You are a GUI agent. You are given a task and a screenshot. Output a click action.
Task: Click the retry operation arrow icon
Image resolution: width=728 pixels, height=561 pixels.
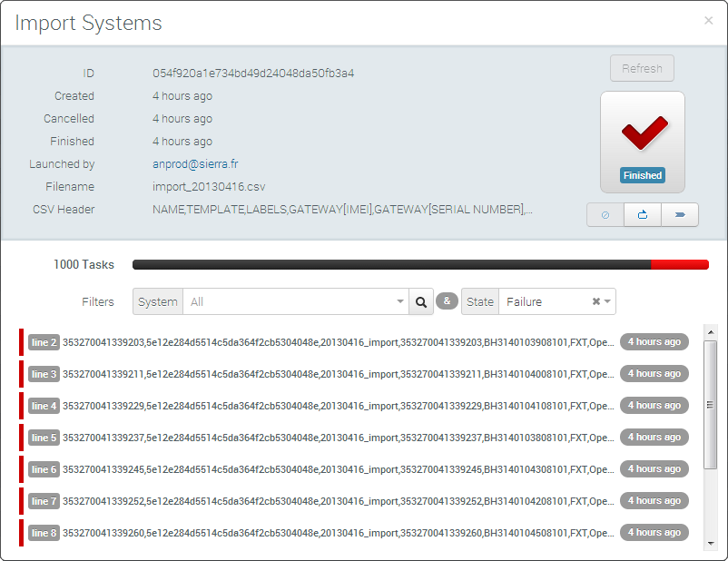643,215
